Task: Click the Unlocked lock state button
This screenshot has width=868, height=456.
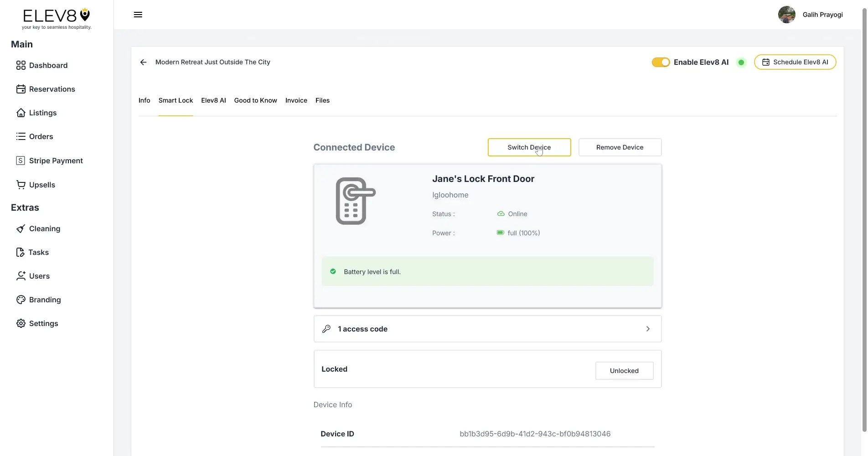Action: [x=624, y=371]
